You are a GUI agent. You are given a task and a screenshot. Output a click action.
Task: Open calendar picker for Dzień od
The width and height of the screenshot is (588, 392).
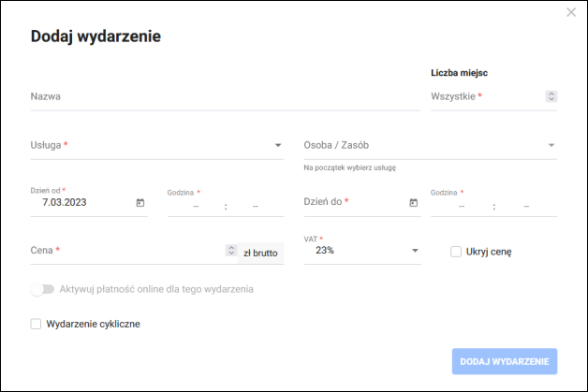click(x=140, y=202)
